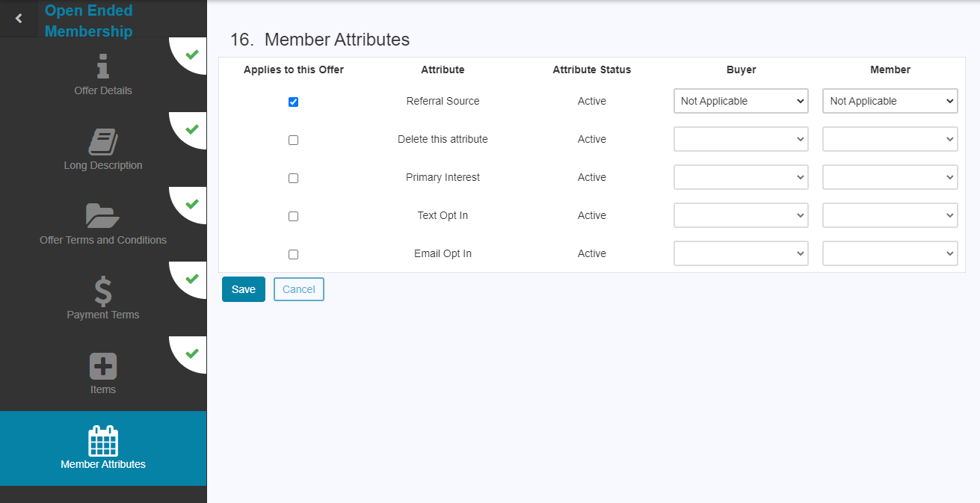Click the Primary Interest attribute name

[x=443, y=177]
